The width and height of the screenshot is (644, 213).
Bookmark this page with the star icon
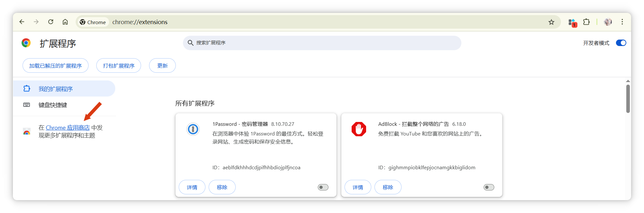point(551,22)
